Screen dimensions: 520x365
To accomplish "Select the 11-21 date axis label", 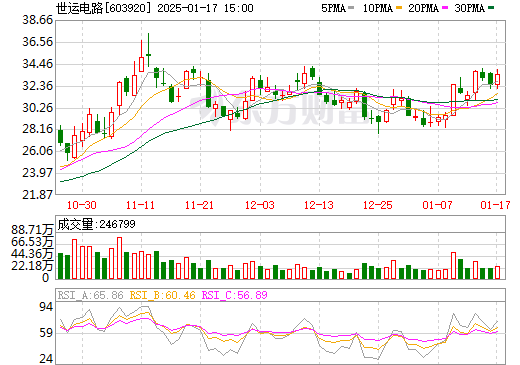I will tap(199, 205).
